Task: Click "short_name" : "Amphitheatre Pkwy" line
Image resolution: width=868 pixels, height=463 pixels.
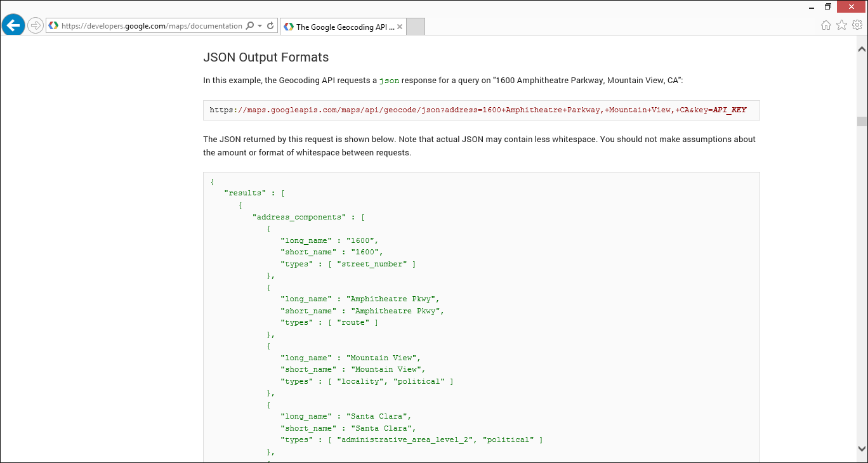Action: tap(362, 311)
